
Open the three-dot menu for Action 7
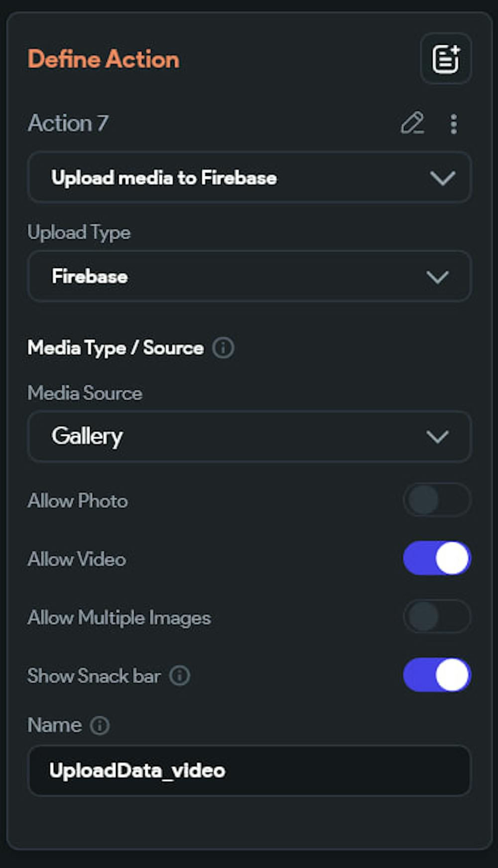pyautogui.click(x=453, y=124)
